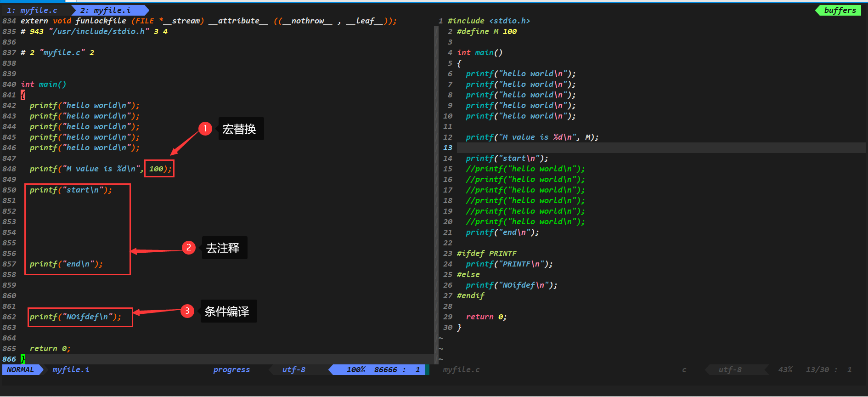
Task: Click '#else' on line 25
Action: tap(468, 275)
